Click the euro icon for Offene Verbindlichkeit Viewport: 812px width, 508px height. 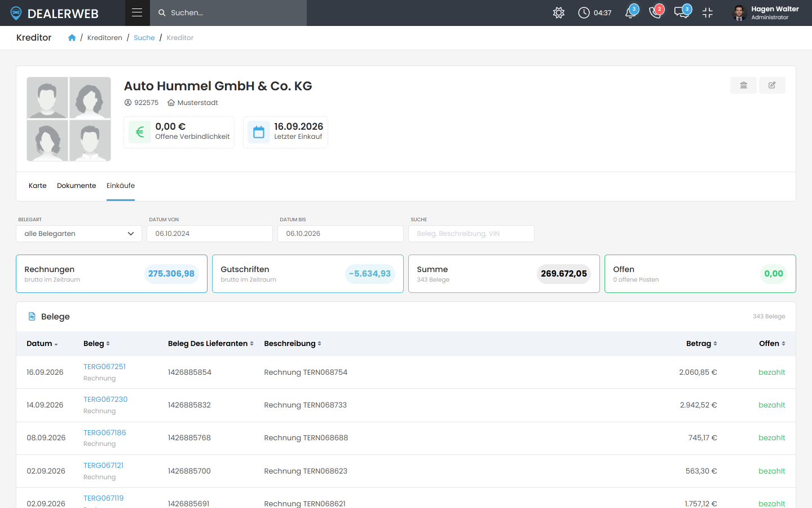click(x=140, y=132)
